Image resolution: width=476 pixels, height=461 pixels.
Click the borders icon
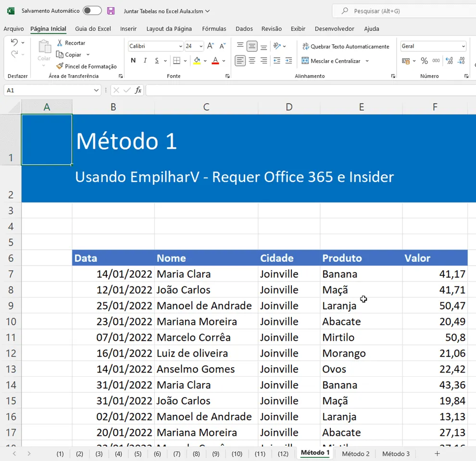(176, 61)
